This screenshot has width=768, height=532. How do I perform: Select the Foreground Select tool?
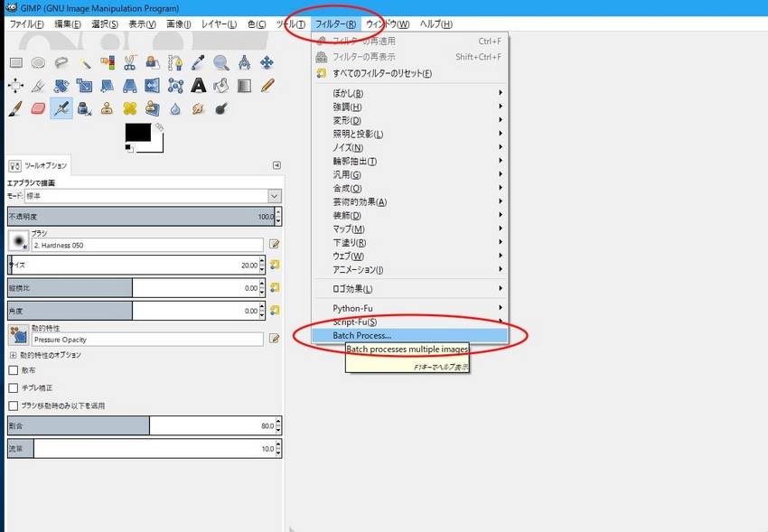[x=153, y=62]
